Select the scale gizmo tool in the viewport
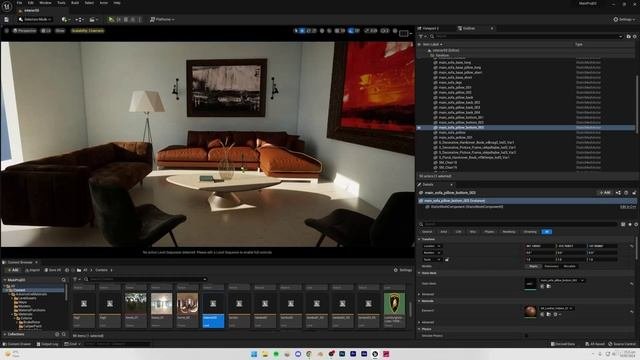Screen dimensions: 640x360 tap(314, 31)
